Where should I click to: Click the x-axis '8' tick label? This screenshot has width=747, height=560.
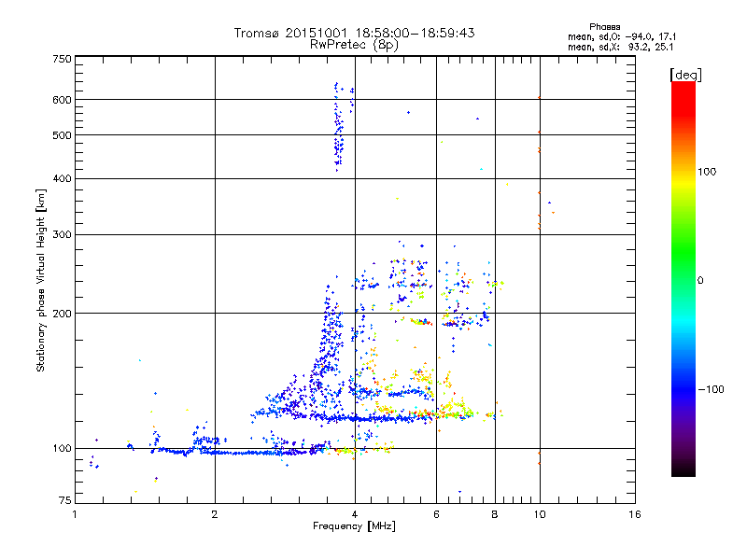point(495,514)
